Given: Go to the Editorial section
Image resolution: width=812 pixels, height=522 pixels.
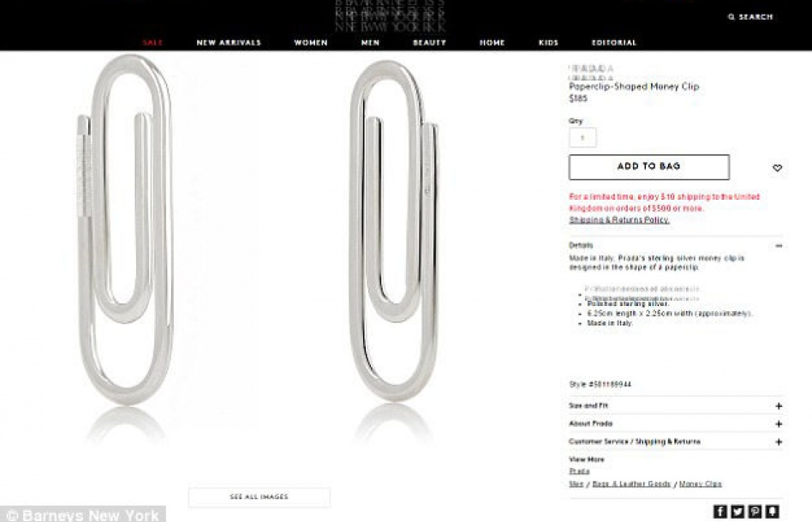Looking at the screenshot, I should coord(614,43).
